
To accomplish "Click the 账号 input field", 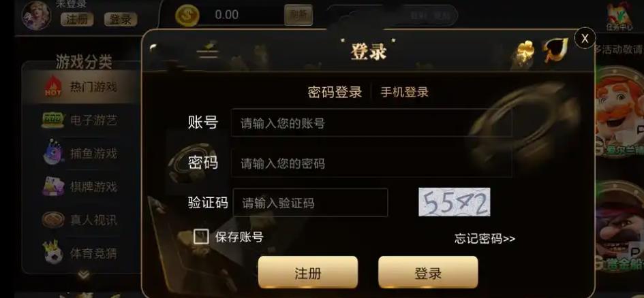I will pos(371,123).
